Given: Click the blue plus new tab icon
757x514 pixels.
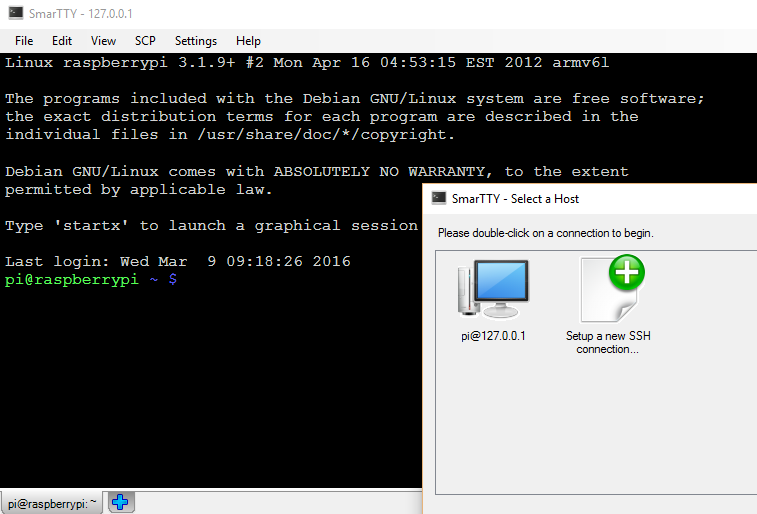Looking at the screenshot, I should point(121,502).
